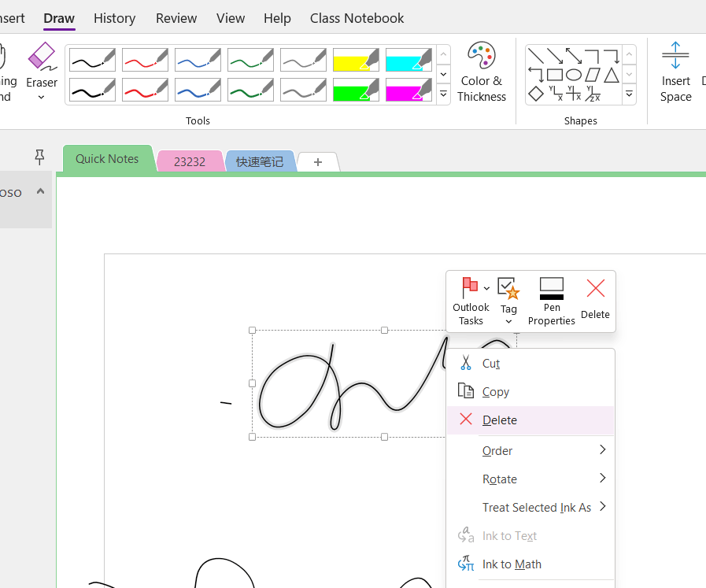Choose the single arrow shape

[x=555, y=55]
